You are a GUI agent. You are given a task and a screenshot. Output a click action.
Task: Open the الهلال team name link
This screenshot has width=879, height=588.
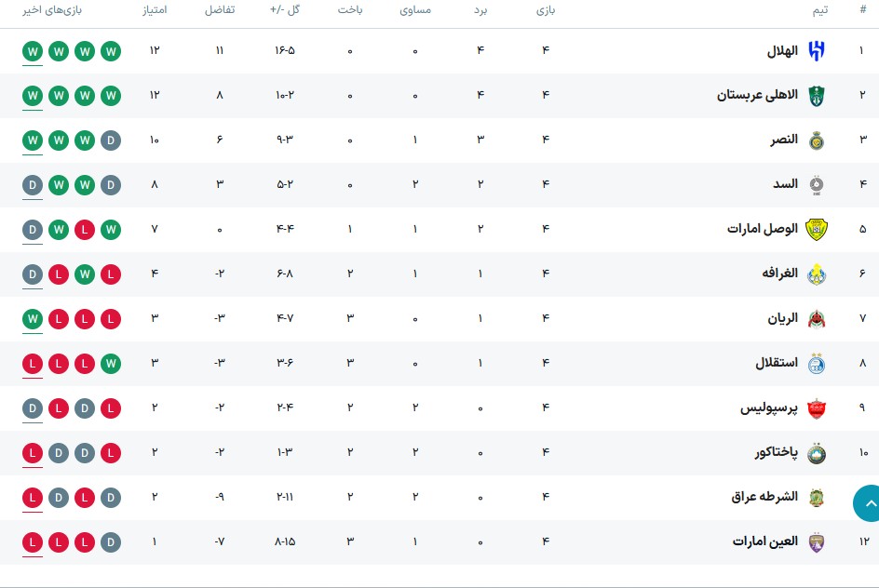click(x=782, y=51)
